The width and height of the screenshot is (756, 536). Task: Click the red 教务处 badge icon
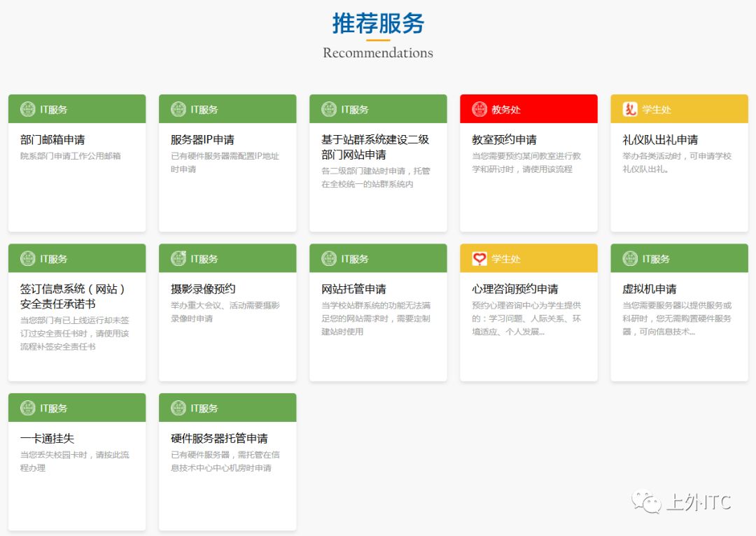(479, 108)
